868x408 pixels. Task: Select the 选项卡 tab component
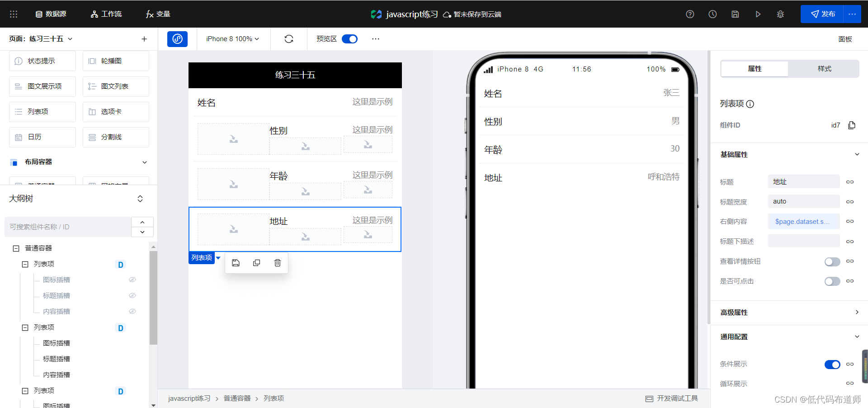[x=116, y=111]
